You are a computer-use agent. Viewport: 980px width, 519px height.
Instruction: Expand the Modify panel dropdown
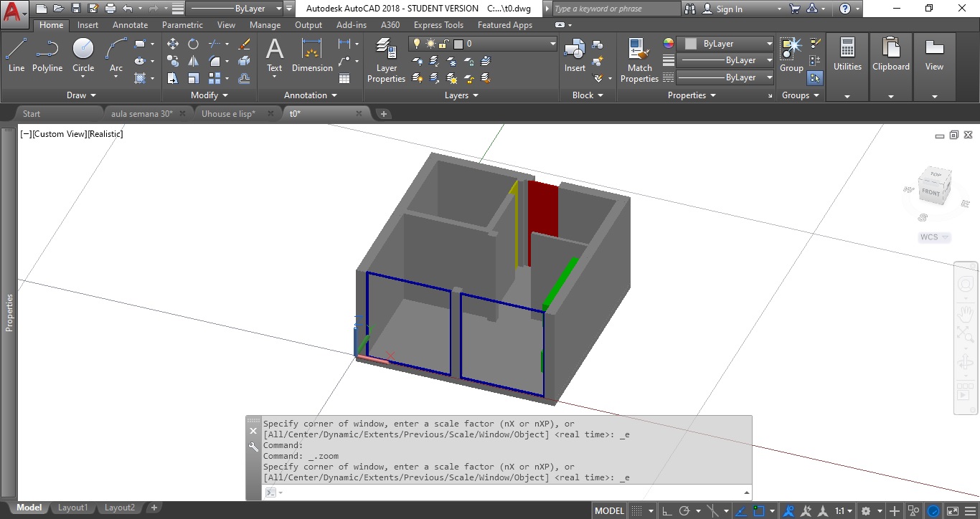point(209,95)
